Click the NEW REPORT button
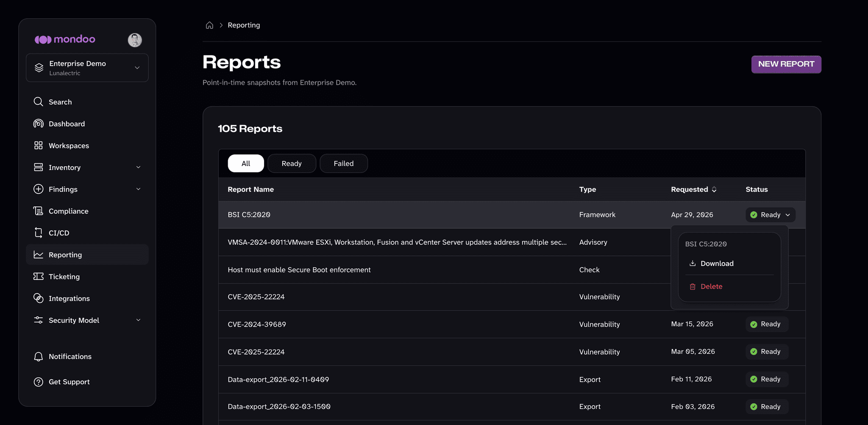 click(x=786, y=64)
